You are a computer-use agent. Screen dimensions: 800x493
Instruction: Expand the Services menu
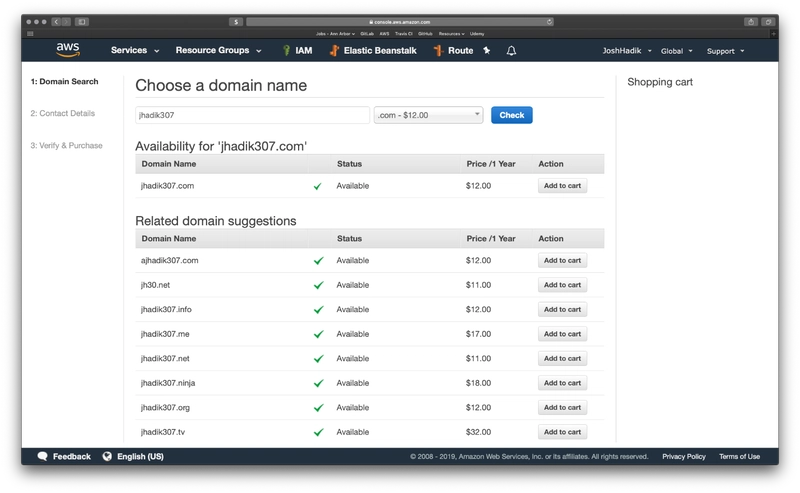click(134, 50)
